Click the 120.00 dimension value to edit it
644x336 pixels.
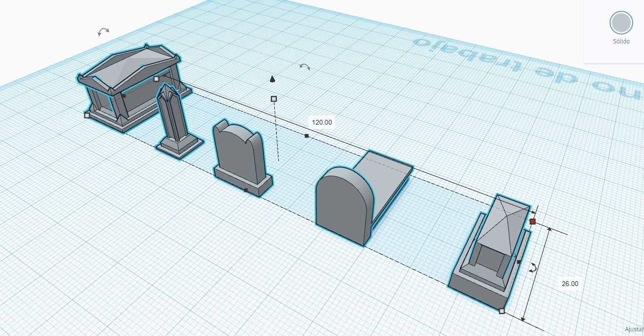point(321,122)
